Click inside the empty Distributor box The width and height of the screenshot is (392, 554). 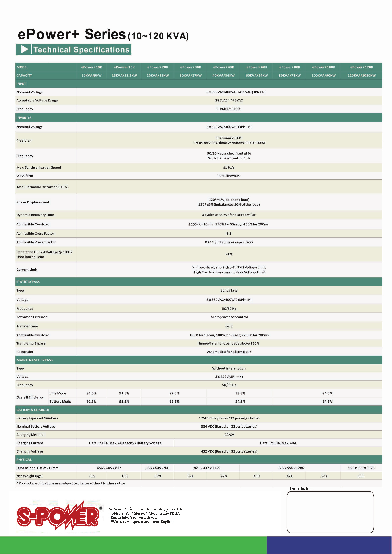tap(330, 512)
